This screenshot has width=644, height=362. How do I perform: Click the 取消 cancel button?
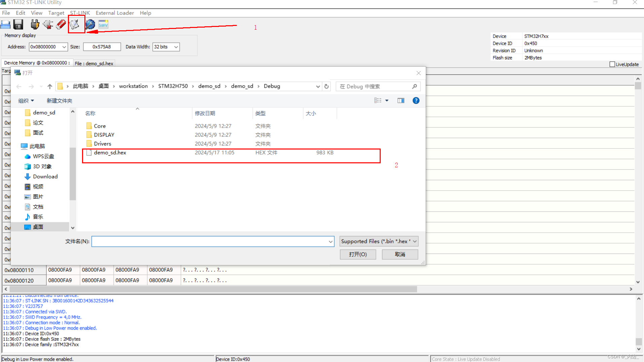[400, 254]
